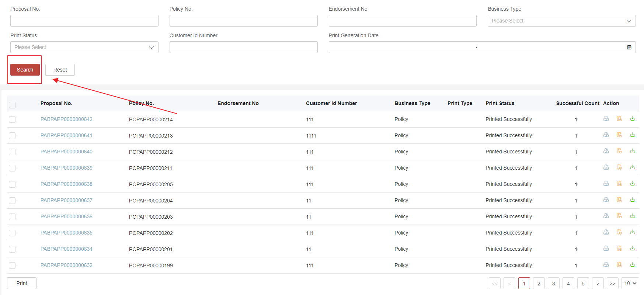Expand the Business Type dropdown
The height and width of the screenshot is (295, 644).
pyautogui.click(x=561, y=21)
